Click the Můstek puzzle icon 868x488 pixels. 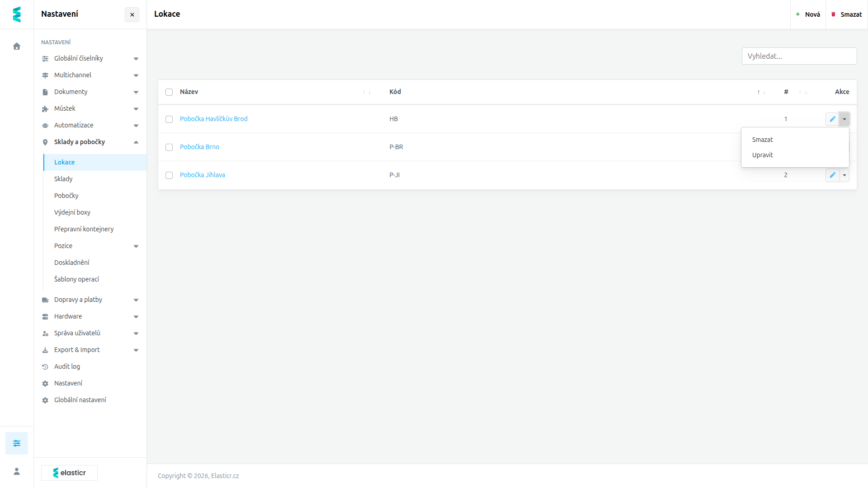point(45,109)
